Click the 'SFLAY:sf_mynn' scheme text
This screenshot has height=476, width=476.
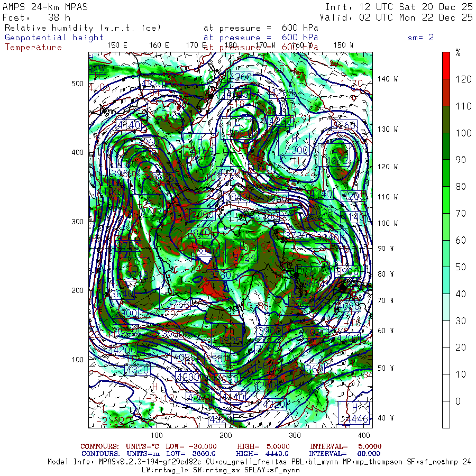click(x=272, y=470)
